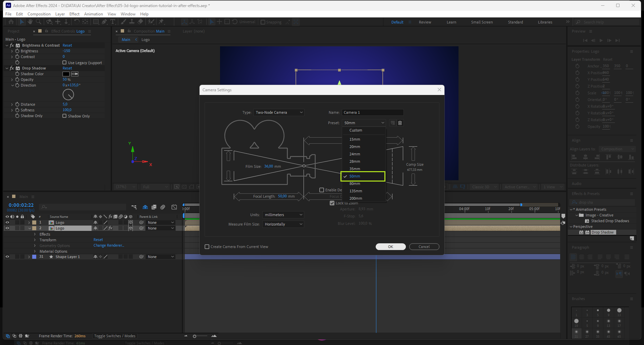This screenshot has height=345, width=644.
Task: Uncheck the Lock to Zoom checkbox
Action: 332,203
